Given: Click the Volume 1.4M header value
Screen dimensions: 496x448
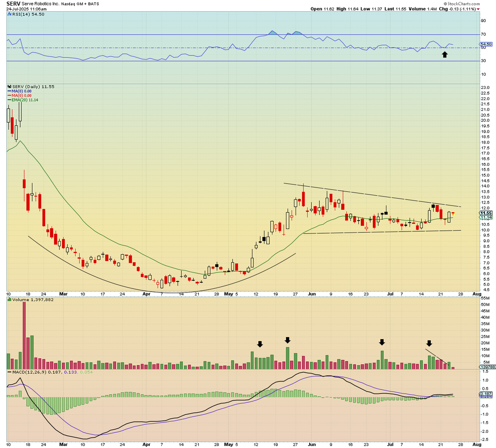Looking at the screenshot, I should click(x=422, y=9).
